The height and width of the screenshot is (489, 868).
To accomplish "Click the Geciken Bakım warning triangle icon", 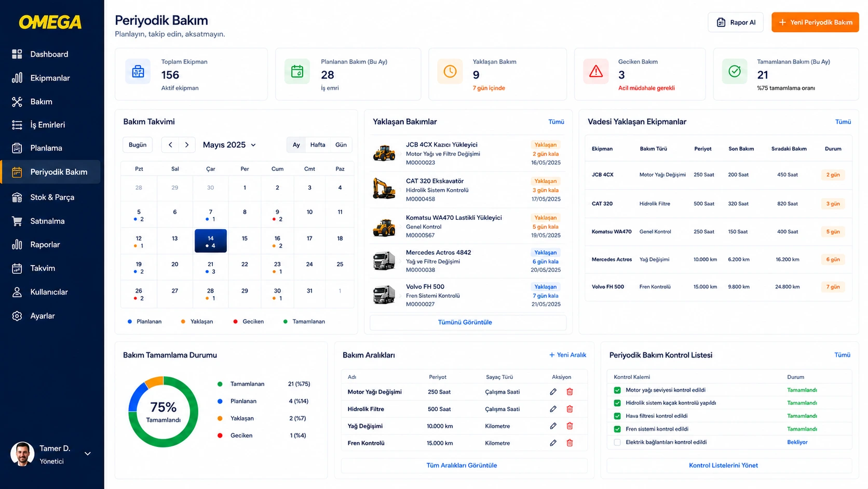I will [596, 72].
